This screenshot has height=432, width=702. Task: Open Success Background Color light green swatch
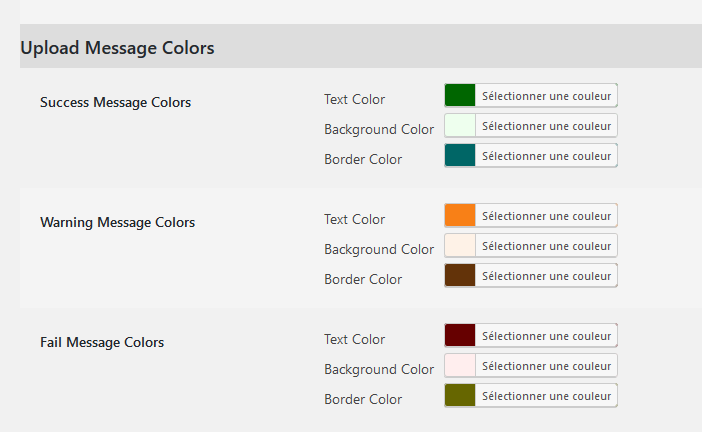pyautogui.click(x=460, y=125)
